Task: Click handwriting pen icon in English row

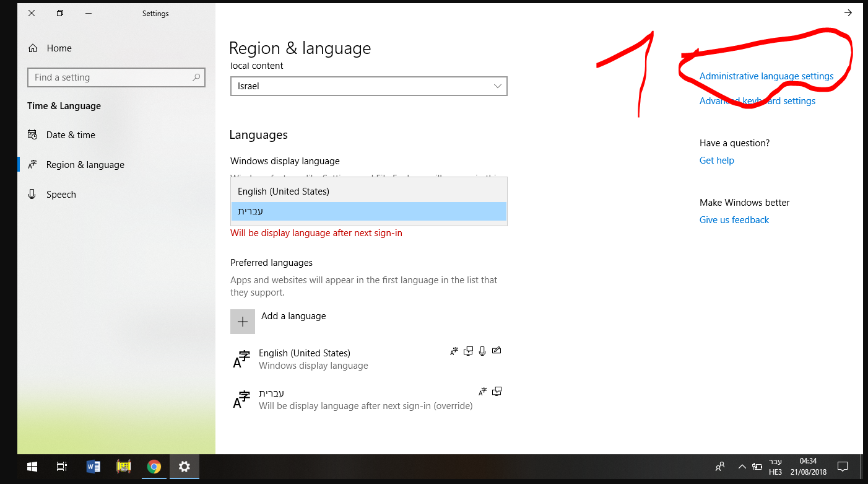Action: coord(496,351)
